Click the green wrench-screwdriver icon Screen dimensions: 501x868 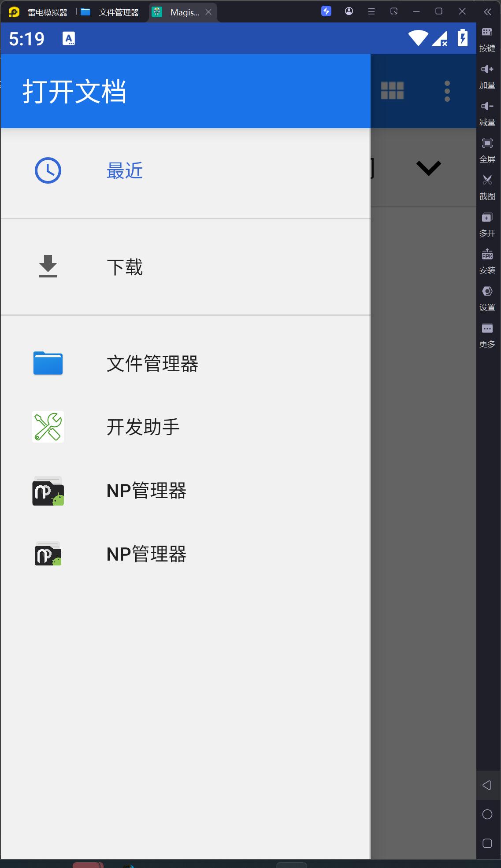(48, 427)
